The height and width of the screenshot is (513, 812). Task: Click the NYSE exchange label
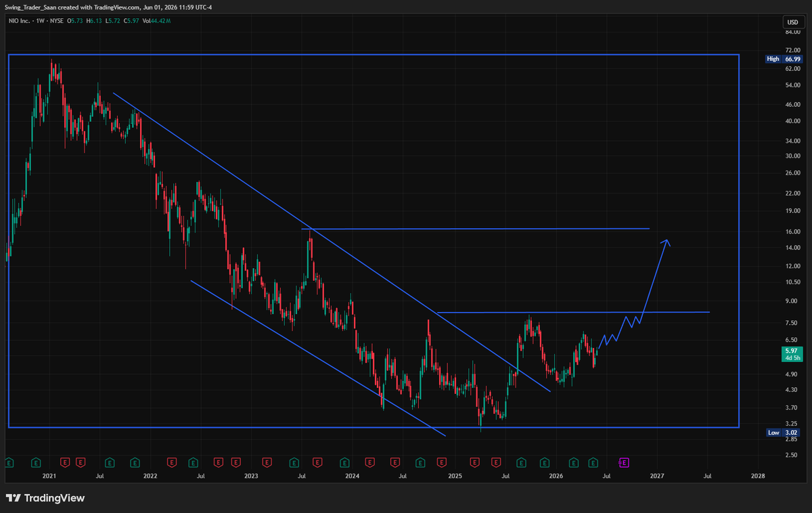pyautogui.click(x=57, y=21)
